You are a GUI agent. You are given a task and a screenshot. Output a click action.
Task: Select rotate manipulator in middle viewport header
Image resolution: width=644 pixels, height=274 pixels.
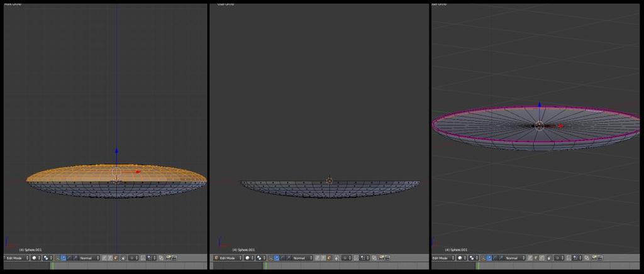tap(282, 258)
